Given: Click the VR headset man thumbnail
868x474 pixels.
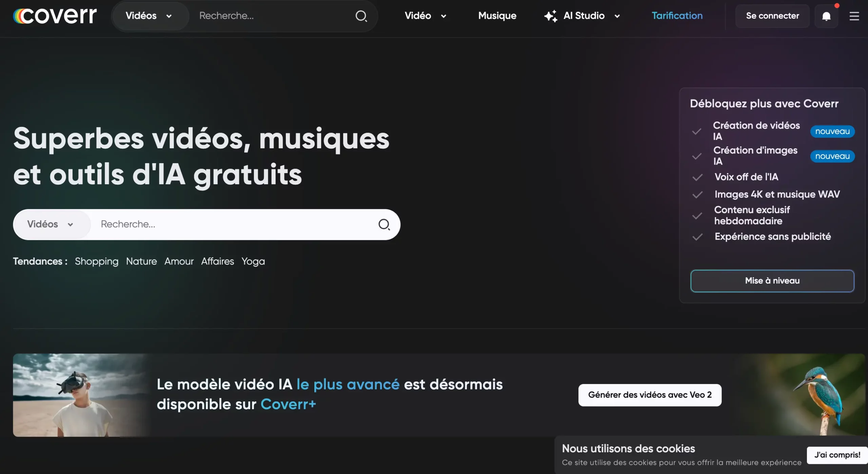Looking at the screenshot, I should 81,395.
